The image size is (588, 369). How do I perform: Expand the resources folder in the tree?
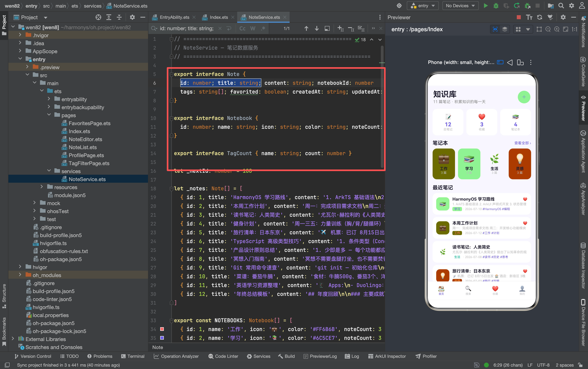click(42, 187)
